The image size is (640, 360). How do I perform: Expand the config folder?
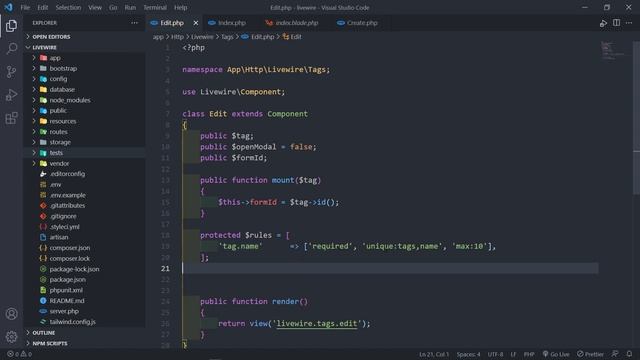click(x=85, y=79)
